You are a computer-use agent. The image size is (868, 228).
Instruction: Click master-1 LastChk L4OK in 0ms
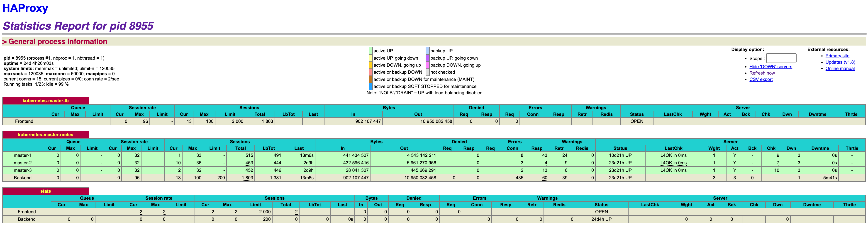click(x=673, y=156)
